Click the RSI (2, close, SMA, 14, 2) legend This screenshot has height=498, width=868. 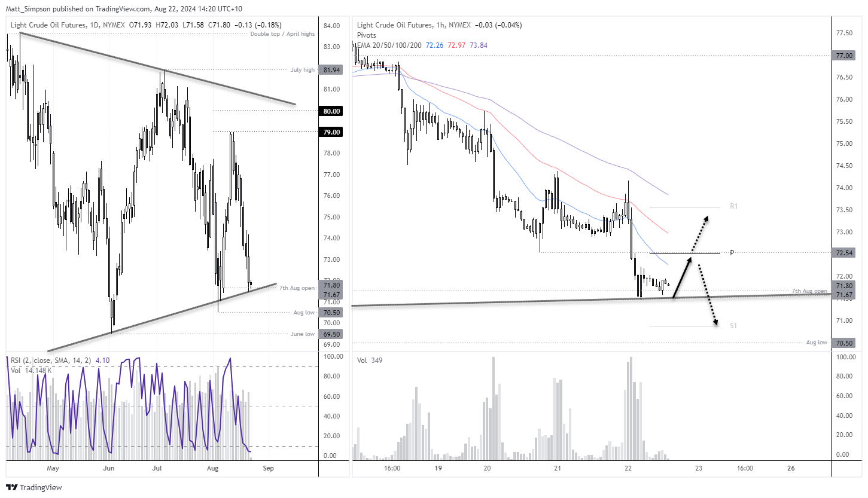tap(50, 360)
